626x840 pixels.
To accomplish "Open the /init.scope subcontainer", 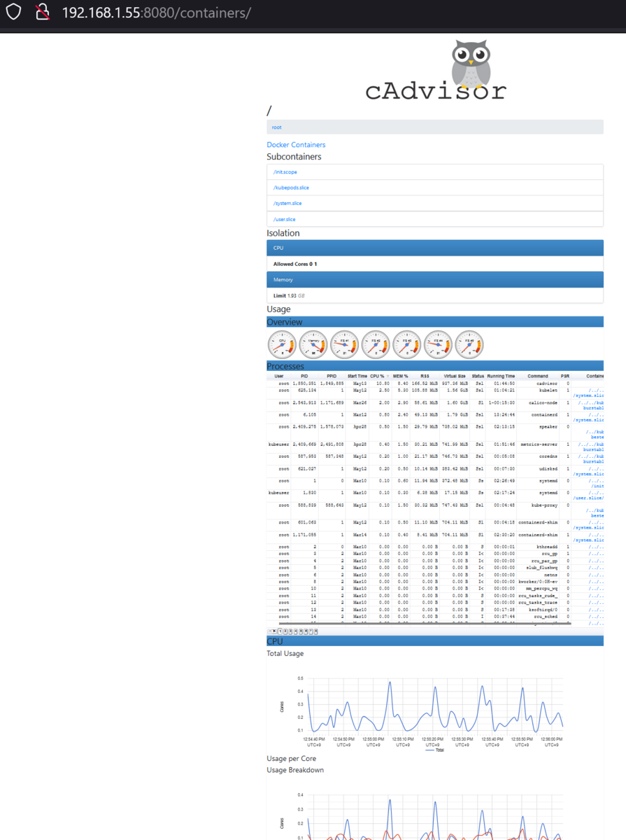I will [285, 172].
